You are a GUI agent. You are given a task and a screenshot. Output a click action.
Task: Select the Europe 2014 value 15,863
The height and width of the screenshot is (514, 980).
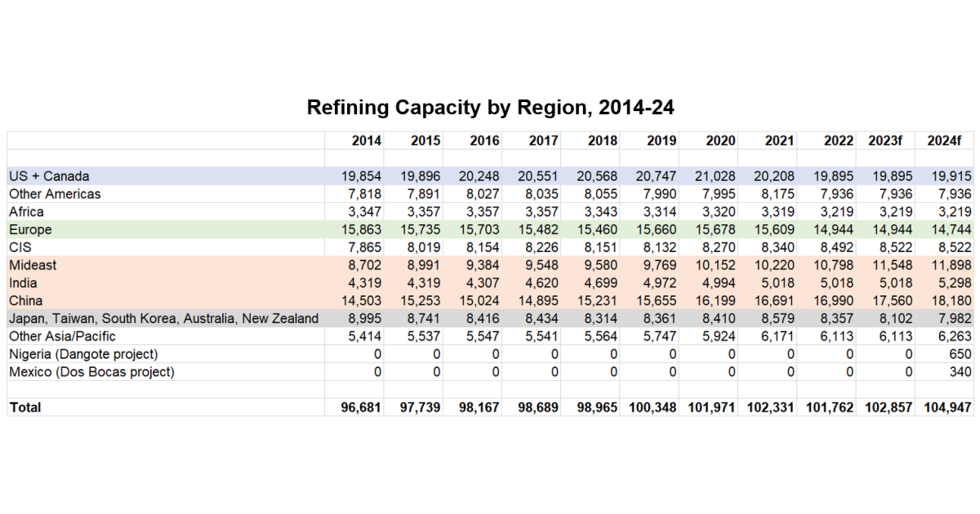point(363,230)
